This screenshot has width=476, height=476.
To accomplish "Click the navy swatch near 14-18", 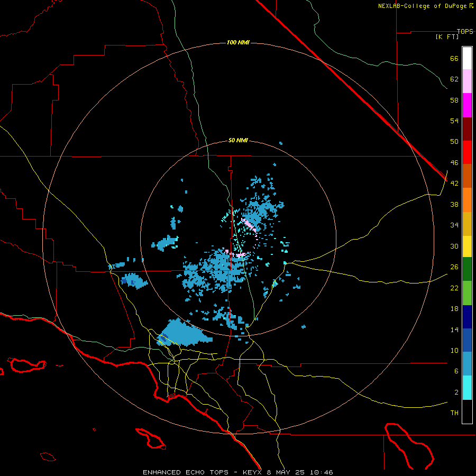I will click(x=467, y=317).
